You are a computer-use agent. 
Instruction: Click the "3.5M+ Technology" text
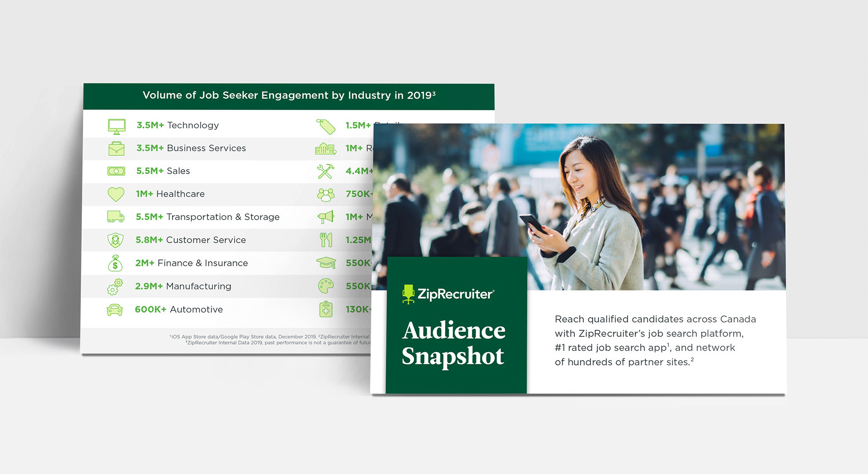[177, 125]
